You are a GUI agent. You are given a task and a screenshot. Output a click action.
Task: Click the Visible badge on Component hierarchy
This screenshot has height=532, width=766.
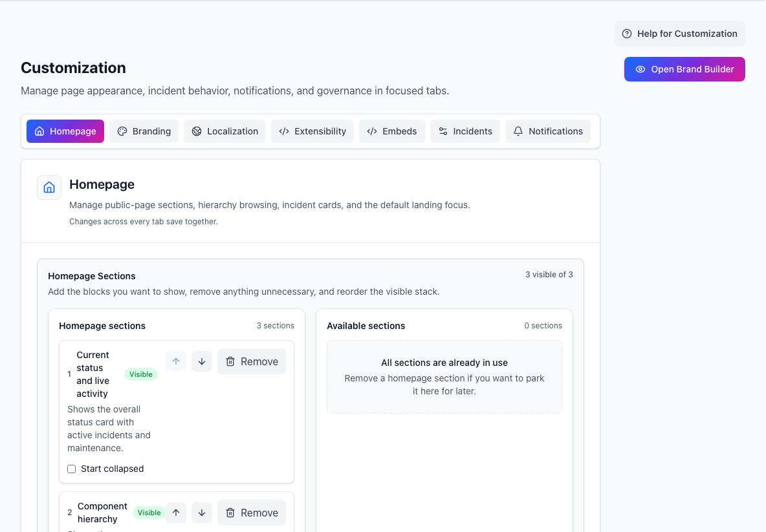pos(149,513)
